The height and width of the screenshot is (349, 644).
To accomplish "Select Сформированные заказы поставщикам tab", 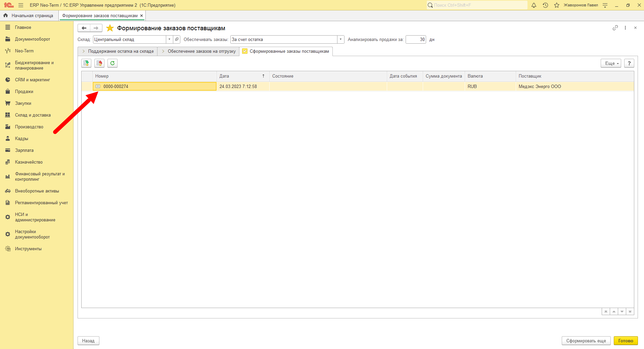I will point(286,51).
